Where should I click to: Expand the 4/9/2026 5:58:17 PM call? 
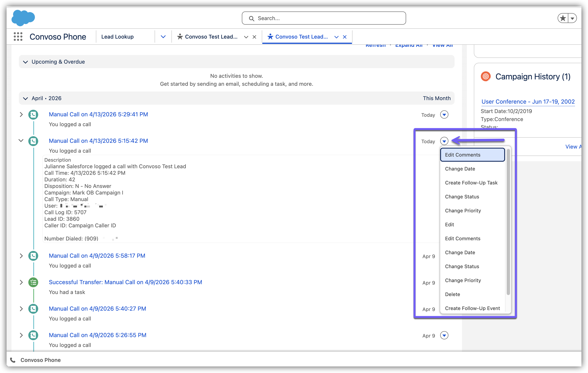coord(21,256)
